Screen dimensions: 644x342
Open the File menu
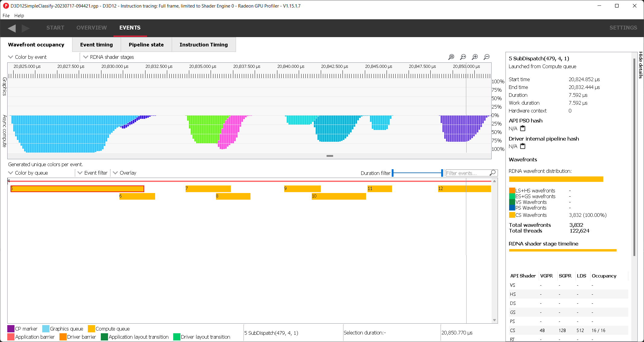(6, 15)
